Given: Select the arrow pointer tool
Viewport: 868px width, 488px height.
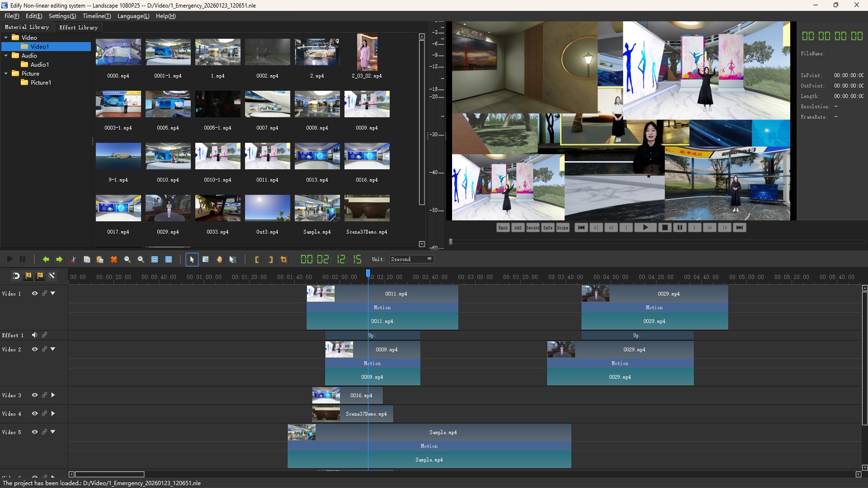Looking at the screenshot, I should [x=192, y=259].
